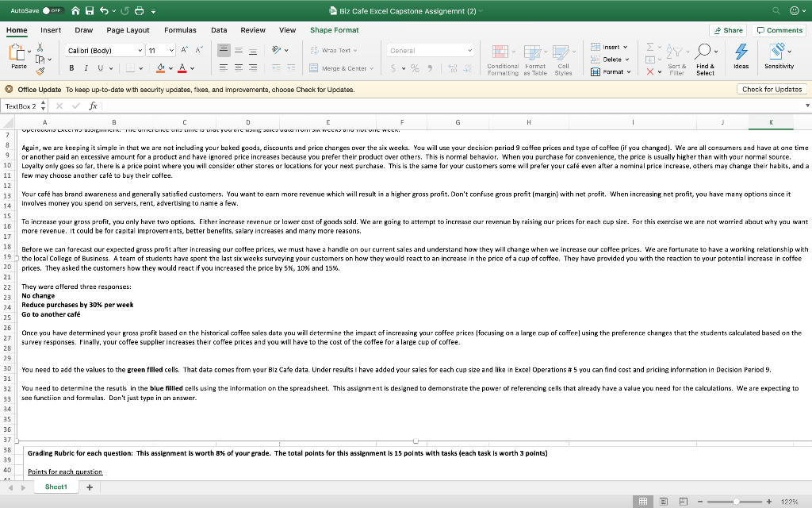Click the Insert Function fx icon
Image resolution: width=812 pixels, height=508 pixels.
94,106
